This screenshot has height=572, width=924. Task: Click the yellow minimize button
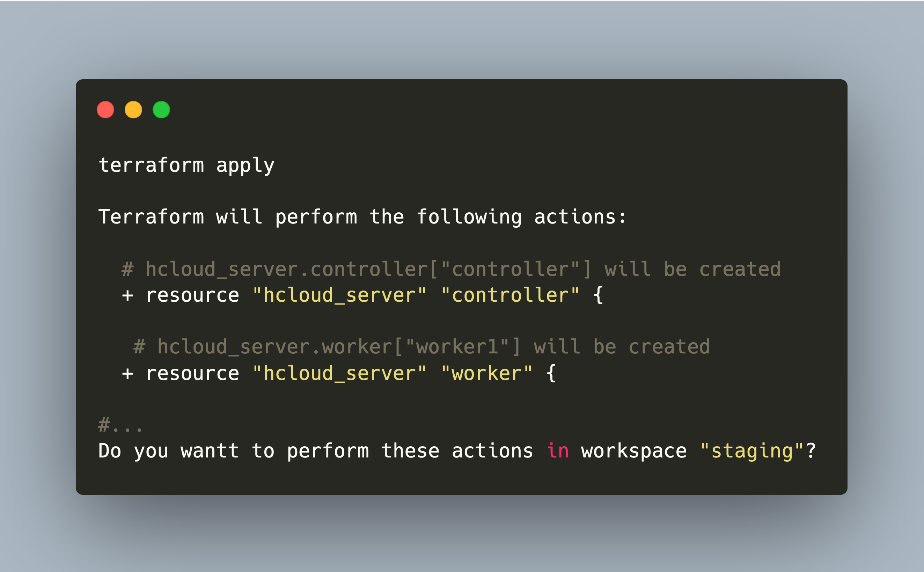[x=133, y=110]
